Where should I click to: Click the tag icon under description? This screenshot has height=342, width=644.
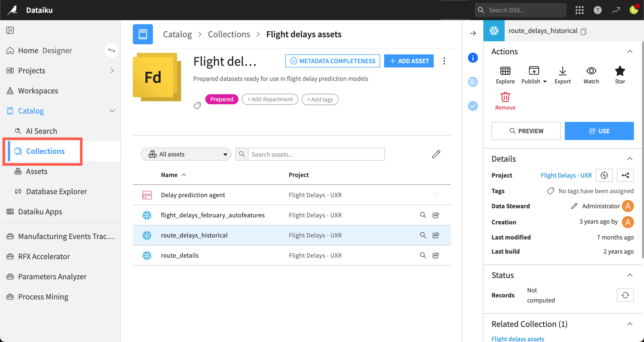(197, 106)
